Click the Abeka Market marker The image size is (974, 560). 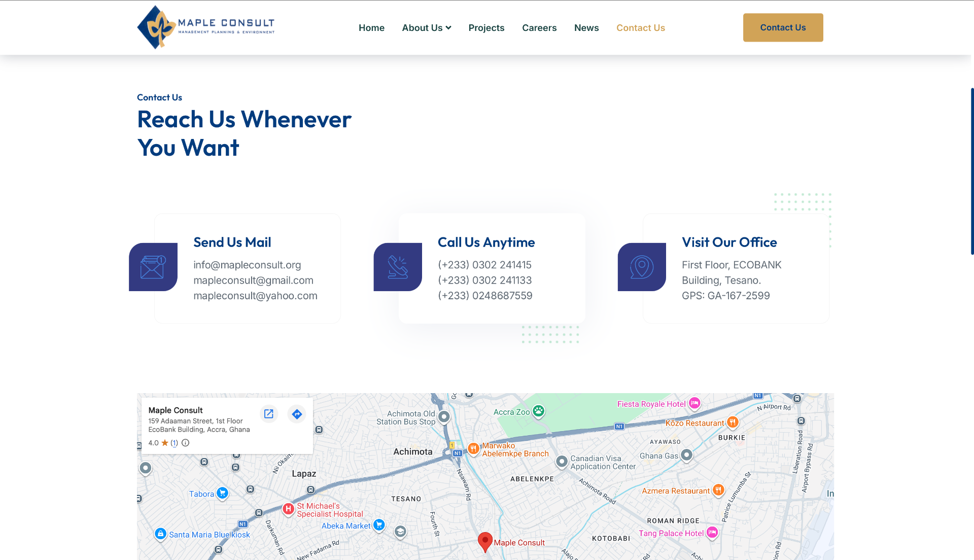click(x=379, y=525)
